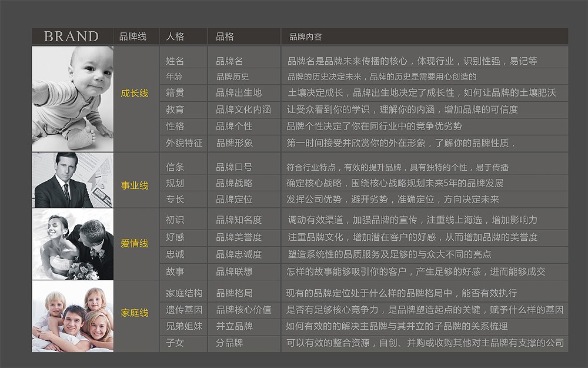Click the baby photo thumbnail
Image resolution: width=588 pixels, height=368 pixels.
[x=73, y=98]
